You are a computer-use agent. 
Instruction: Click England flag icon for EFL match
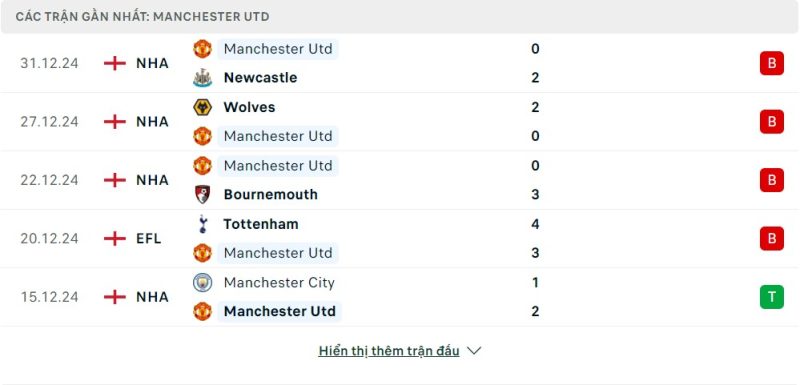tap(115, 238)
